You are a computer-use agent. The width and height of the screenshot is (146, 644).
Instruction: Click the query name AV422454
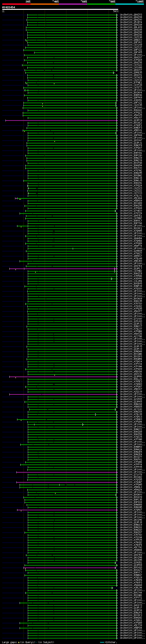[8, 8]
